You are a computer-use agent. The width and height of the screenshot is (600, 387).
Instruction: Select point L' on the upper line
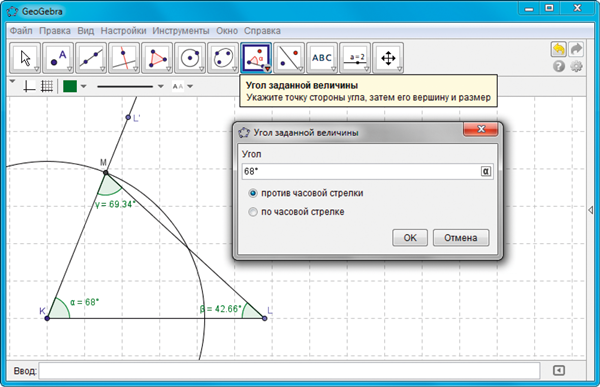[x=128, y=117]
